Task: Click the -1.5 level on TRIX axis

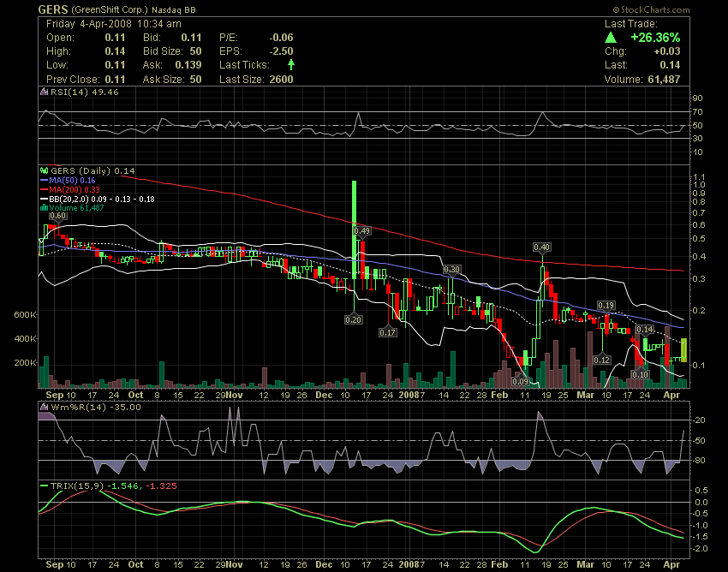Action: coord(701,537)
